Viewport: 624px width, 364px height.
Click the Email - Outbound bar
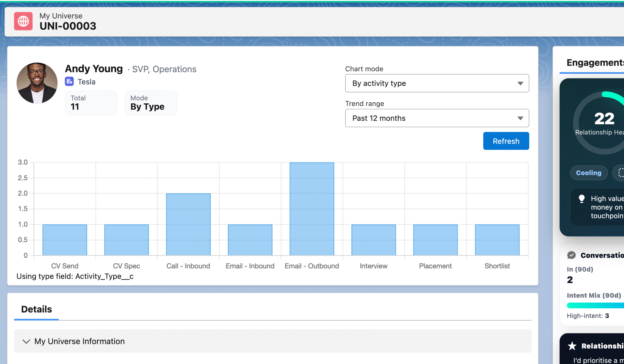pyautogui.click(x=312, y=208)
